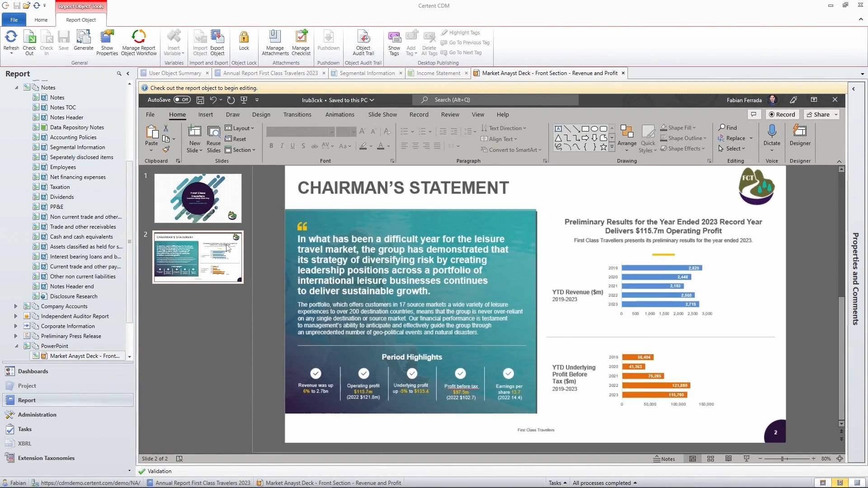This screenshot has width=868, height=488.
Task: Click the Share button
Action: [818, 115]
